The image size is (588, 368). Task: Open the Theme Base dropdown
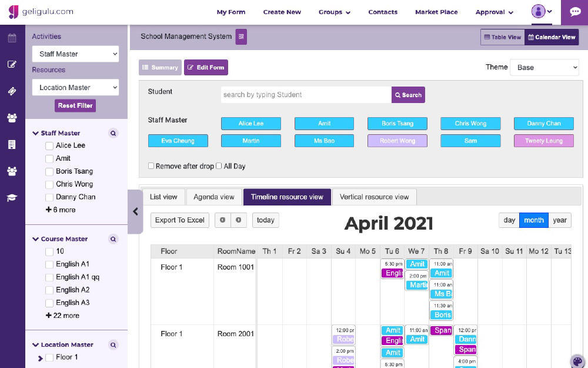(544, 68)
